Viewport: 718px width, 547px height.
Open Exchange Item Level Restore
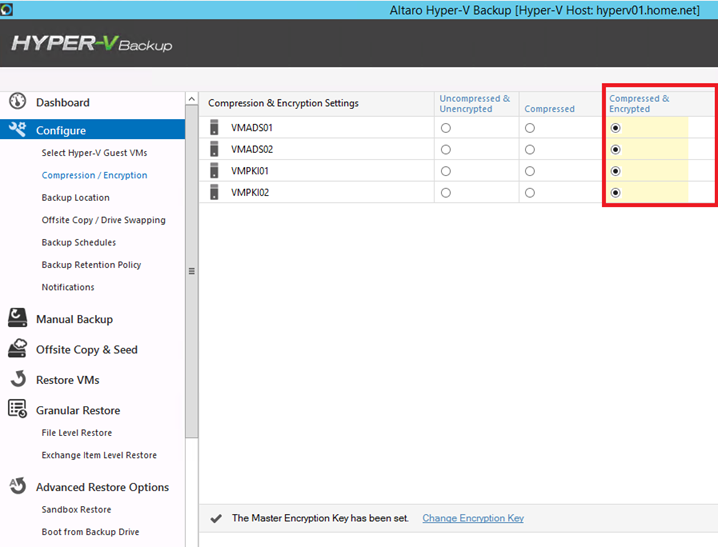tap(99, 455)
